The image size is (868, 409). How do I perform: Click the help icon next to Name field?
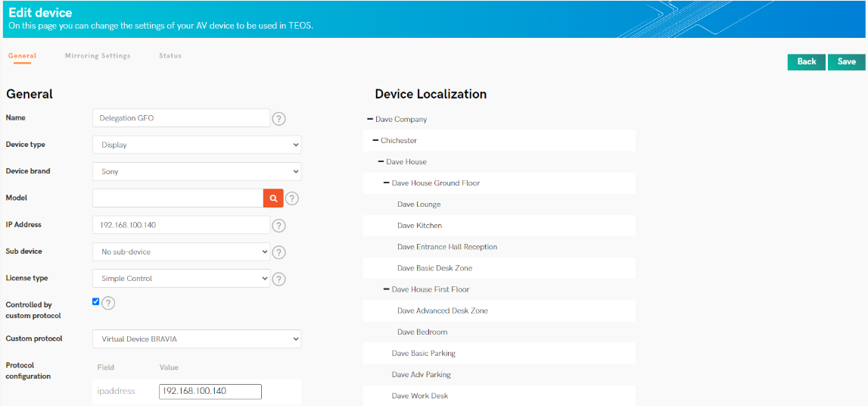[279, 119]
